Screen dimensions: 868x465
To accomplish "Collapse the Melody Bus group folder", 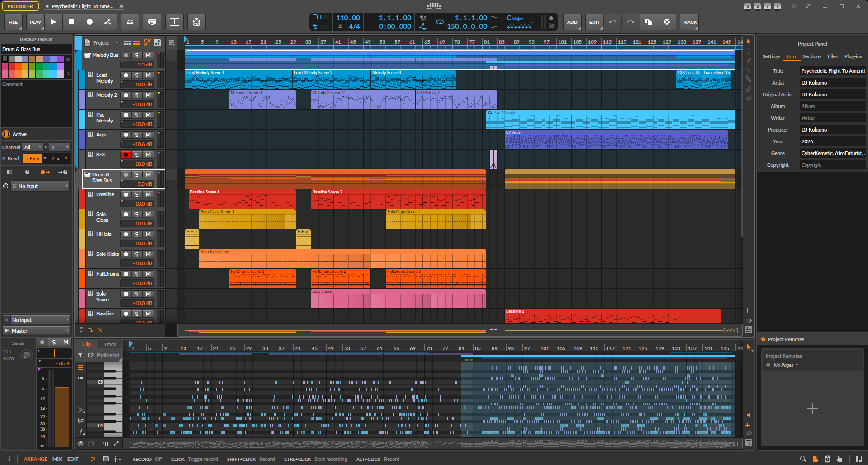I will [x=88, y=55].
